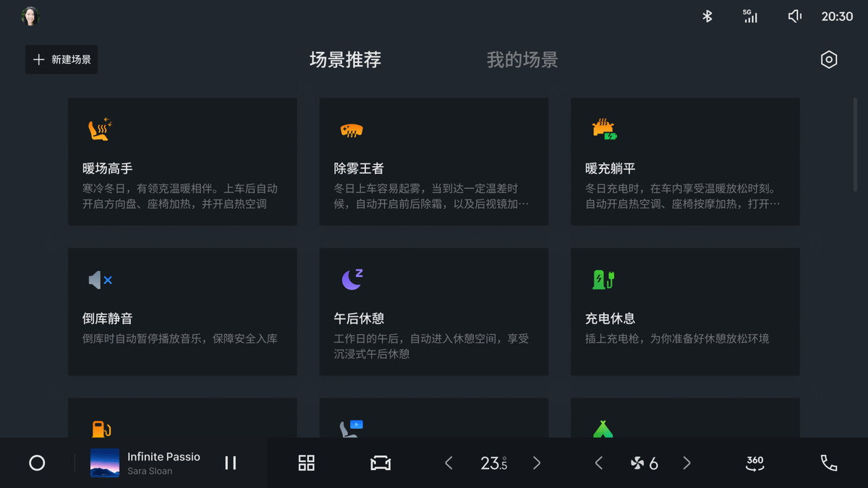
Task: Click the volume icon in the status bar
Action: click(x=794, y=15)
